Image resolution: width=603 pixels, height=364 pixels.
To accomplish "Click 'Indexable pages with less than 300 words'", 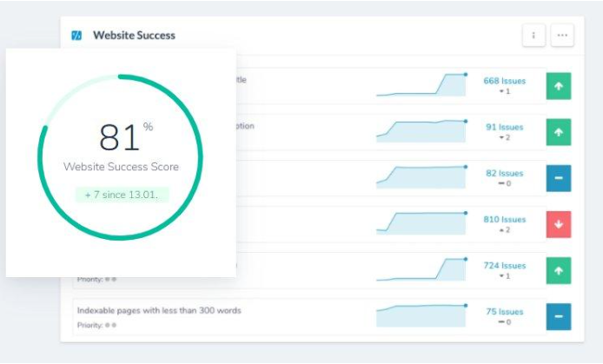I will point(159,310).
